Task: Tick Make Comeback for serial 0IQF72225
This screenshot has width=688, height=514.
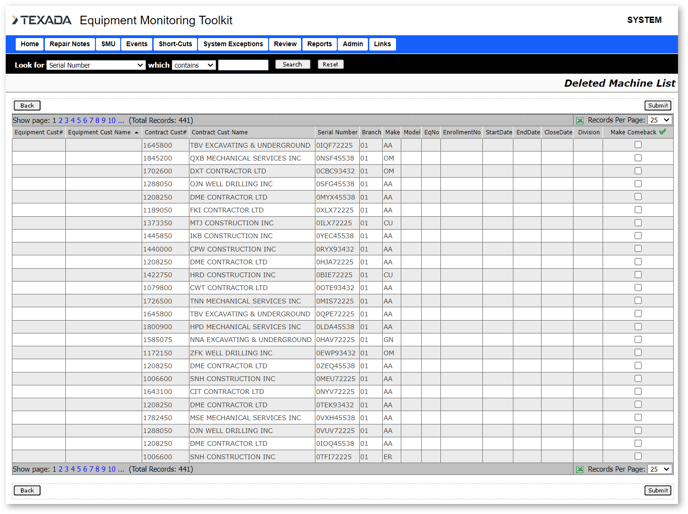Action: pos(638,145)
